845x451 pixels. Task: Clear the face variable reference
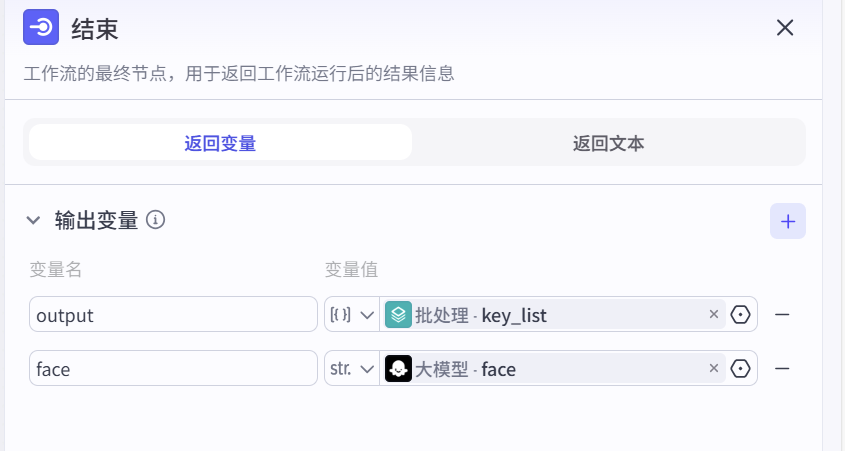coord(714,369)
